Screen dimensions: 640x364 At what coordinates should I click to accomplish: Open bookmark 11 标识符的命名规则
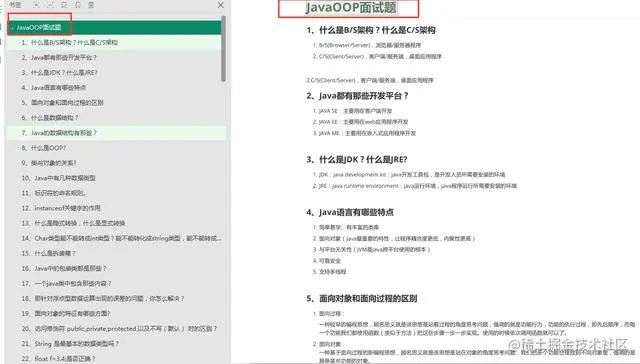click(x=53, y=193)
